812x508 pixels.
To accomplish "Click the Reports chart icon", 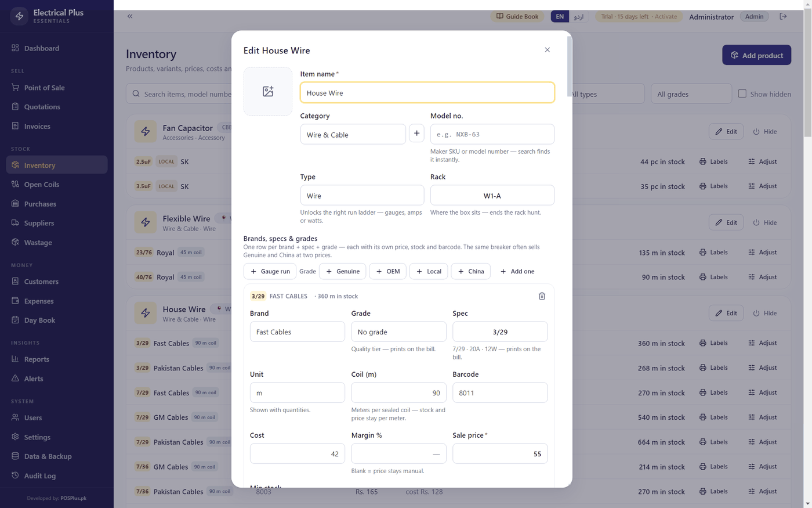I will point(15,359).
